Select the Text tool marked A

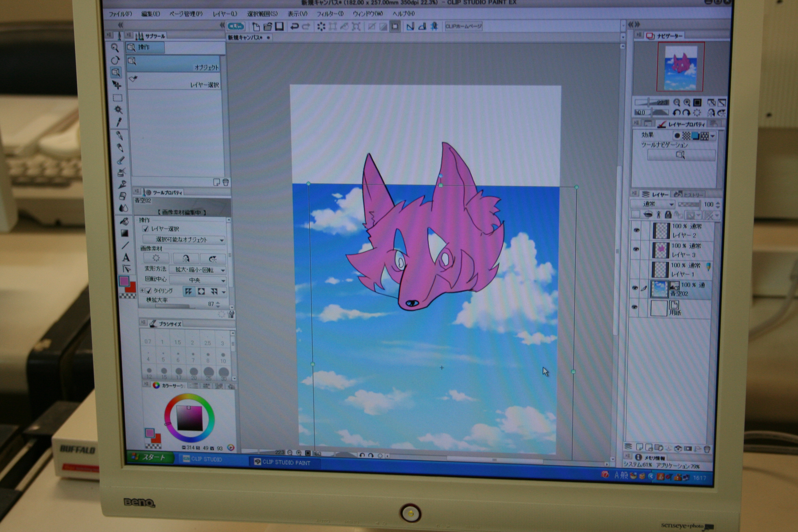pyautogui.click(x=126, y=257)
